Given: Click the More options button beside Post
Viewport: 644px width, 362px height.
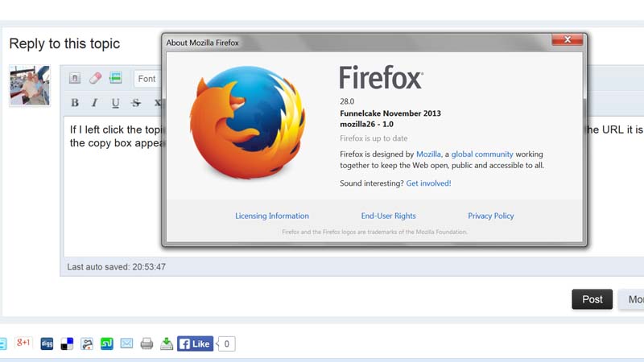Looking at the screenshot, I should coord(631,299).
